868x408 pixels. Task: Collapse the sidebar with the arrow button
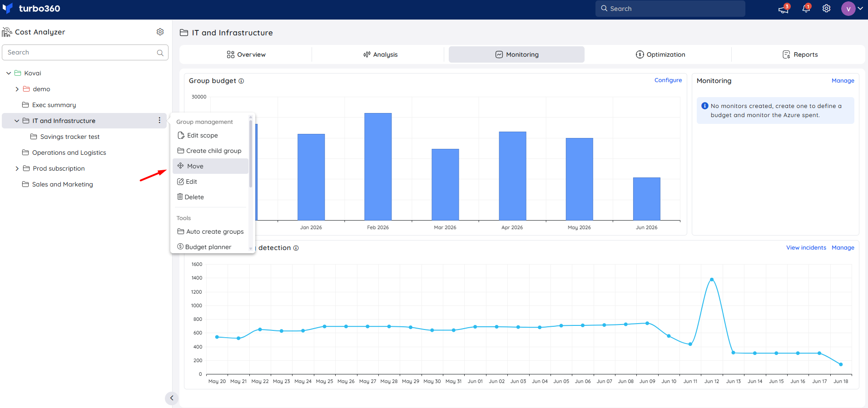[x=171, y=398]
